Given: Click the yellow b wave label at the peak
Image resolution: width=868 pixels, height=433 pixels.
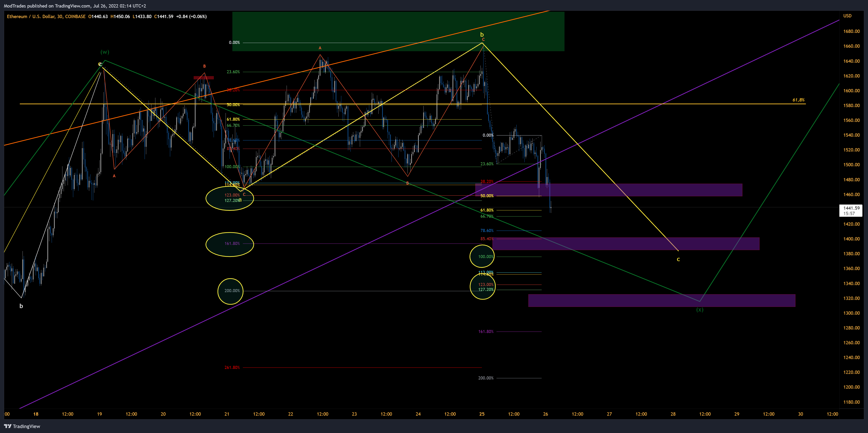Looking at the screenshot, I should click(x=482, y=34).
